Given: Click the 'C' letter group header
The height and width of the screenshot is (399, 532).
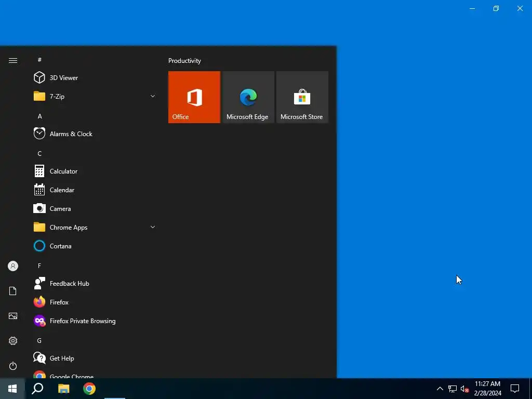Looking at the screenshot, I should pyautogui.click(x=39, y=153).
